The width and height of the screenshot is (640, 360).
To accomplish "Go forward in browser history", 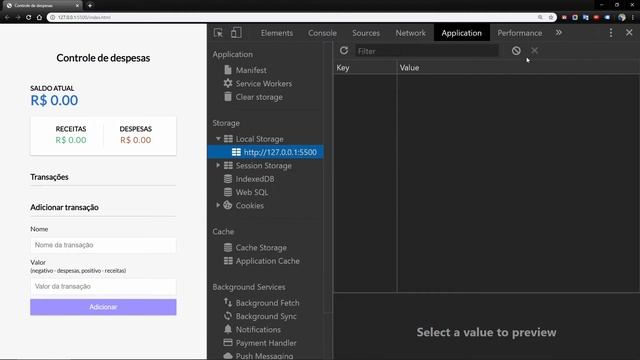I will (x=18, y=18).
